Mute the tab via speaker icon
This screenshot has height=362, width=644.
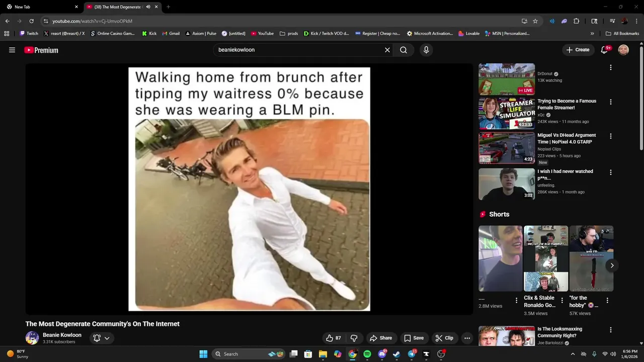pyautogui.click(x=148, y=7)
